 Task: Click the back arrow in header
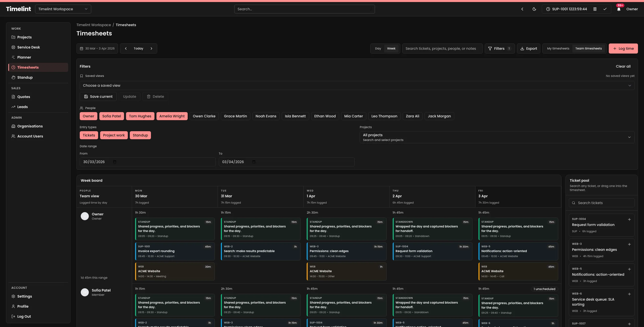[x=522, y=9]
